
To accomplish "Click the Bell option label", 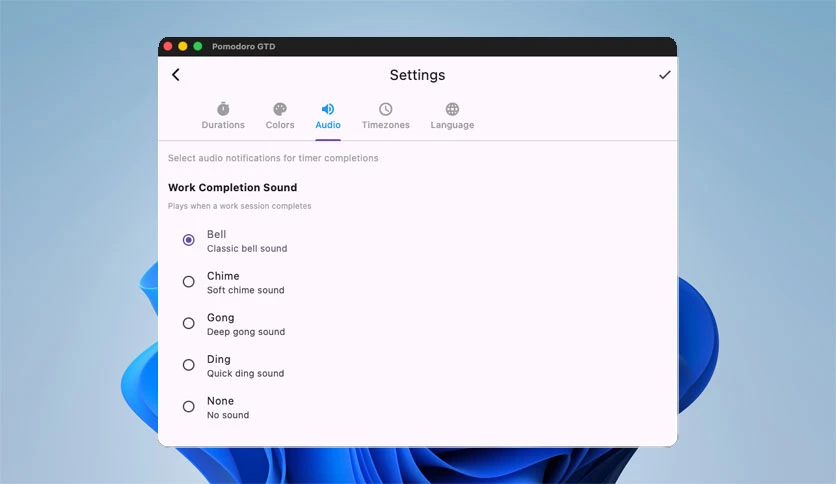I will click(x=216, y=234).
